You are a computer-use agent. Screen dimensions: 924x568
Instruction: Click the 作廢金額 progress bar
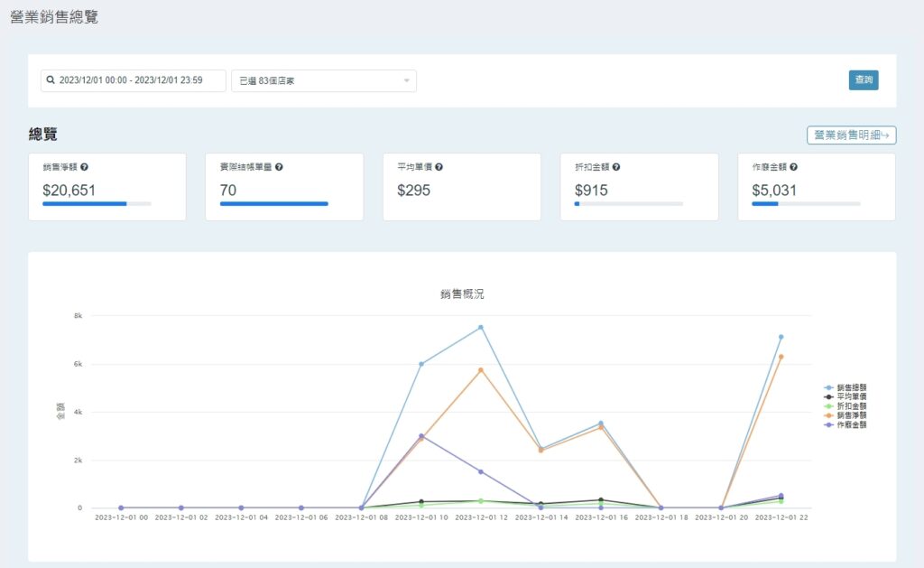pos(805,204)
